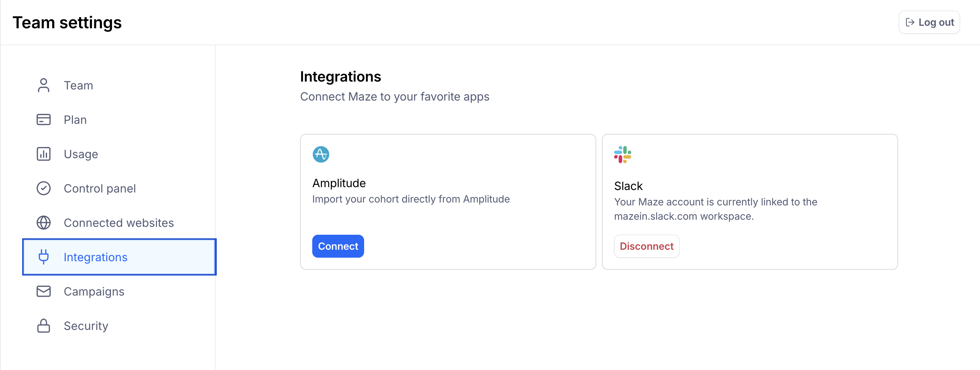Click the Plan credit card icon
This screenshot has height=370, width=980.
click(x=43, y=120)
